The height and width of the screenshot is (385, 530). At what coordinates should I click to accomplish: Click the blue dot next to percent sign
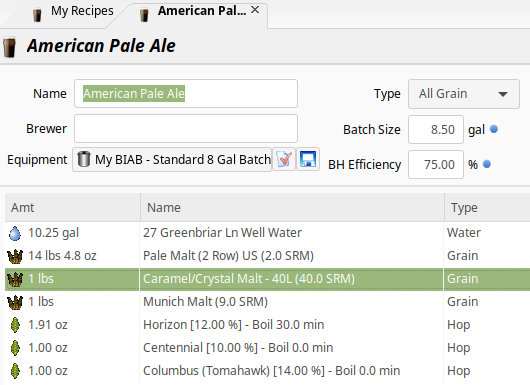coord(487,164)
